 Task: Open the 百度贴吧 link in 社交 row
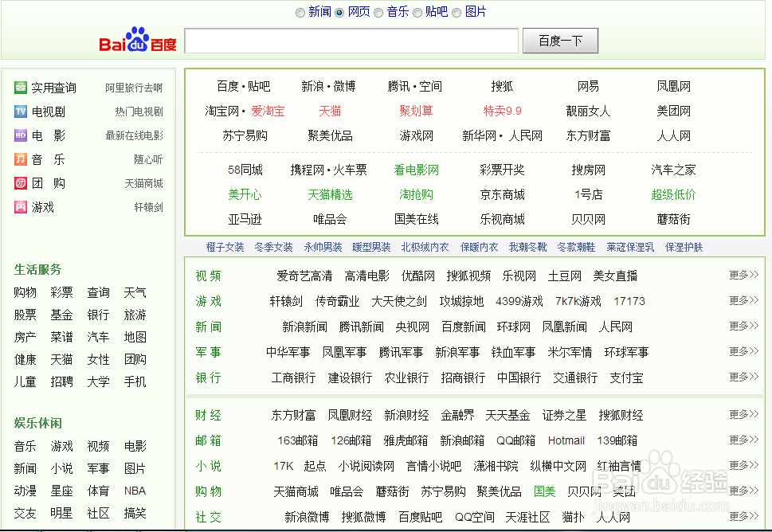tap(420, 517)
